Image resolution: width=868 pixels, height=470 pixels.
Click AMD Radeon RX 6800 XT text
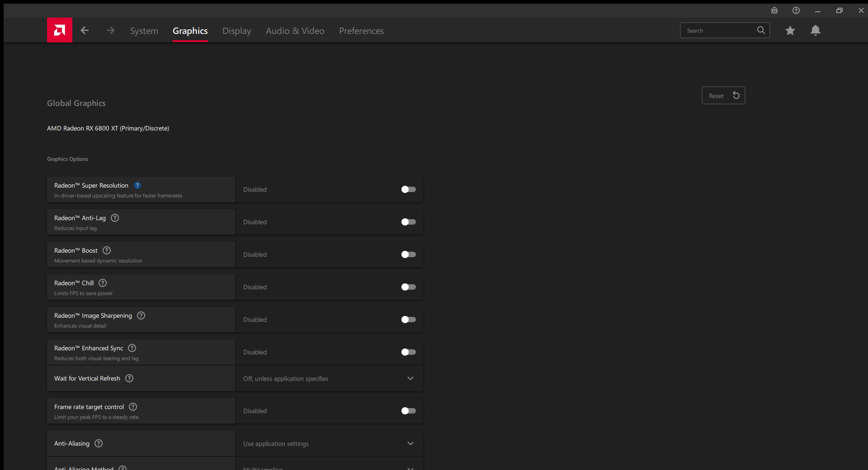click(x=108, y=128)
